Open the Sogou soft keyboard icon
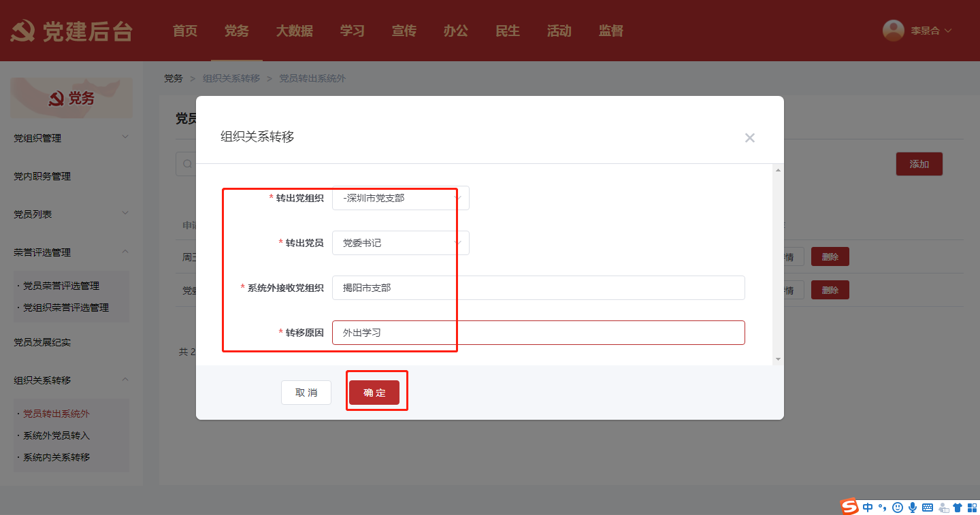This screenshot has height=515, width=980. tap(928, 508)
